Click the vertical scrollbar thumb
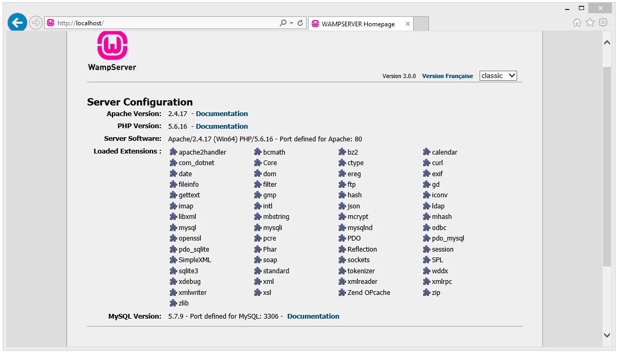The image size is (621, 364). point(607,166)
